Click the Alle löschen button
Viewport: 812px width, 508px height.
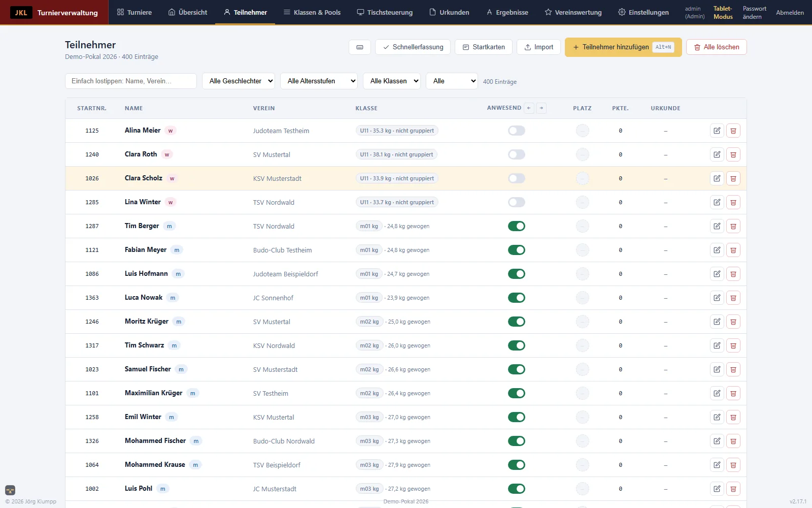[717, 47]
